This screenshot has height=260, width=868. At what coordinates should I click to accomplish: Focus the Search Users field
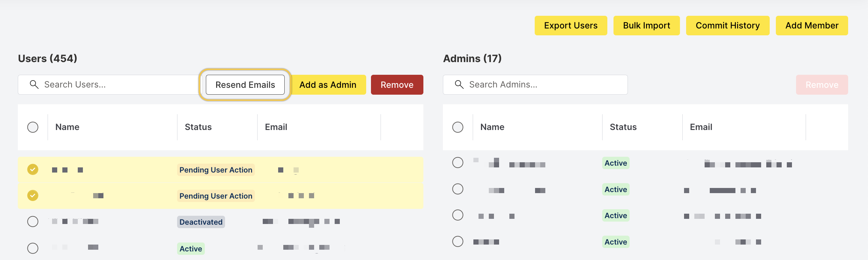click(110, 85)
